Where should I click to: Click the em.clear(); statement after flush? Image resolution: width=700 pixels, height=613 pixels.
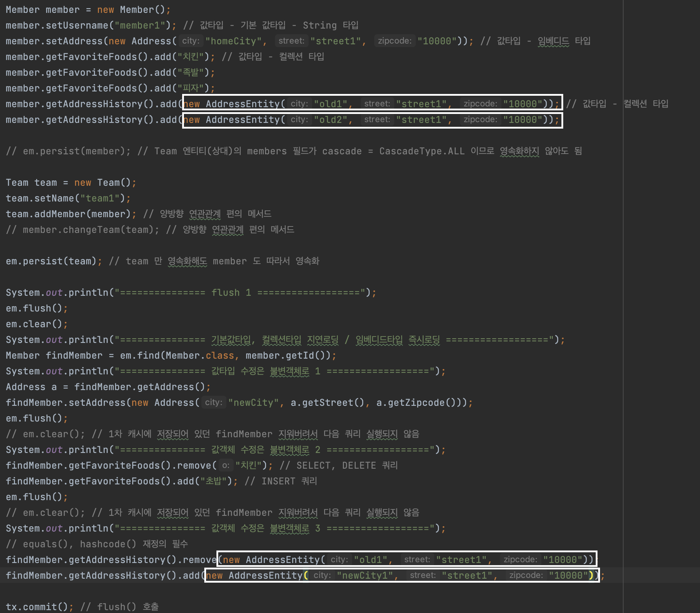coord(37,324)
